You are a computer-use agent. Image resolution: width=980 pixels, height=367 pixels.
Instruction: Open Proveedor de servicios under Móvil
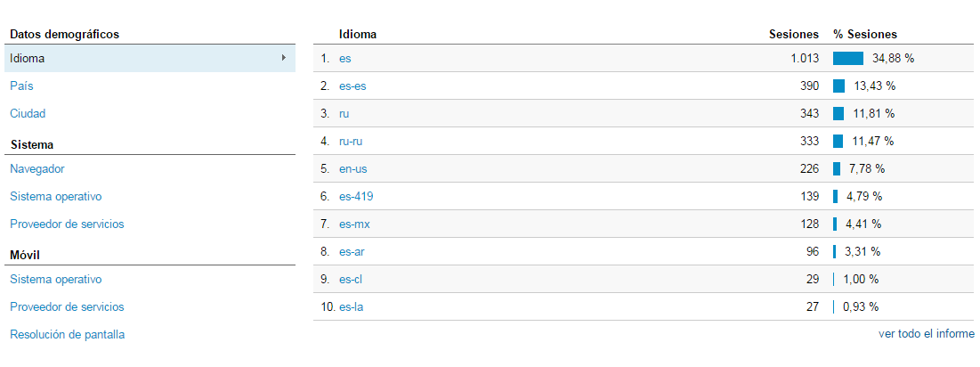[67, 306]
